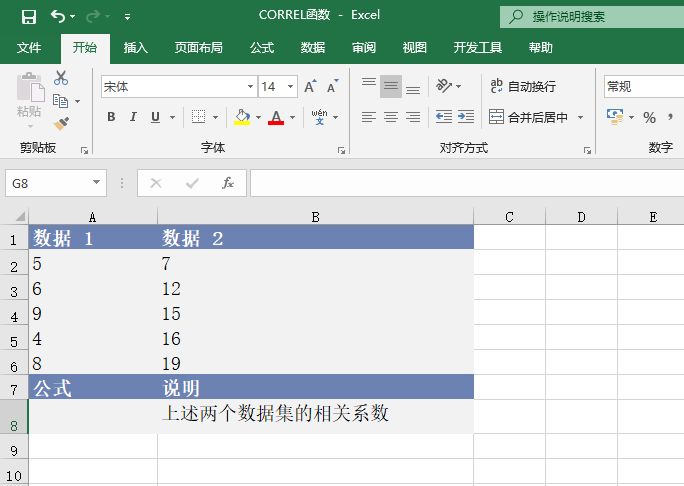
Task: Open the 插入 ribbon tab
Action: tap(135, 48)
